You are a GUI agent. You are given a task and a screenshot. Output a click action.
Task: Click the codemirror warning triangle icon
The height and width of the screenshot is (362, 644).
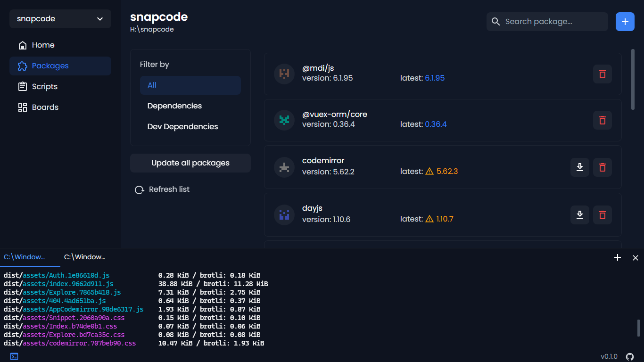tap(429, 172)
